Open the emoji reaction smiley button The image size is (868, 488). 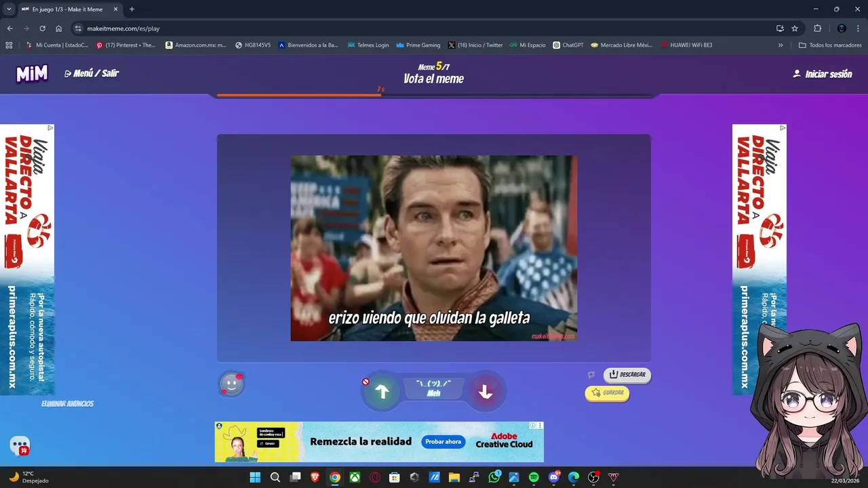tap(231, 384)
